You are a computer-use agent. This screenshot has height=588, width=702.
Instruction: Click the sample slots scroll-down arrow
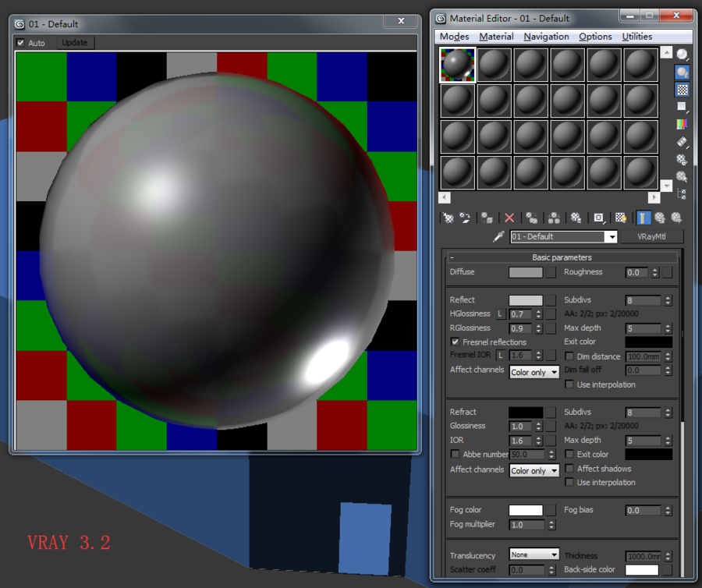667,186
